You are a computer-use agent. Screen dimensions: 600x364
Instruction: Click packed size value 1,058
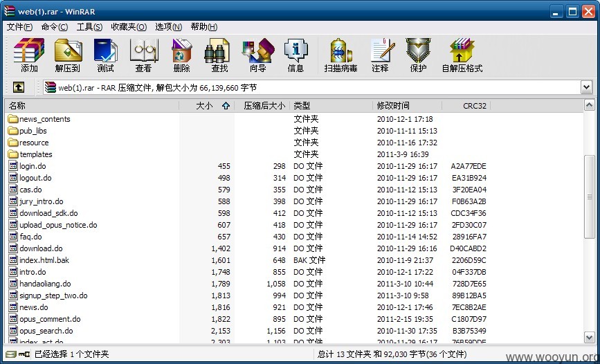coord(276,284)
